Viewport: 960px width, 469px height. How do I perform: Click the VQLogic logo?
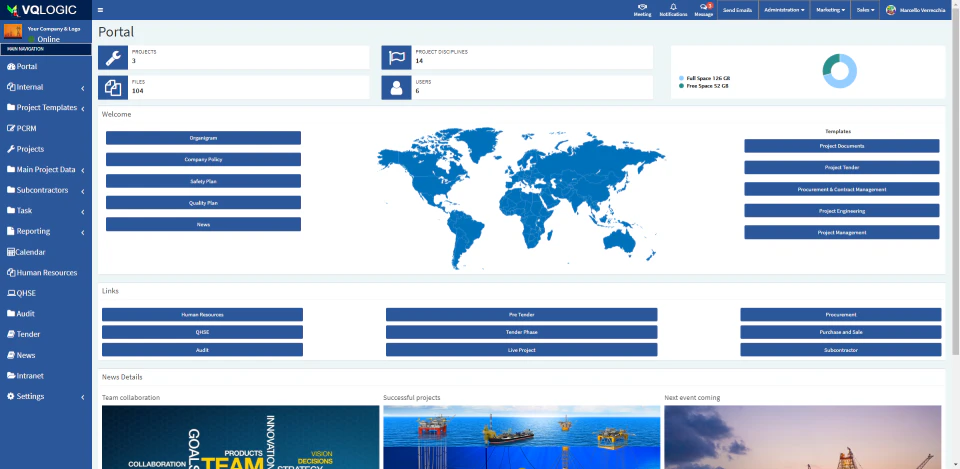[42, 10]
